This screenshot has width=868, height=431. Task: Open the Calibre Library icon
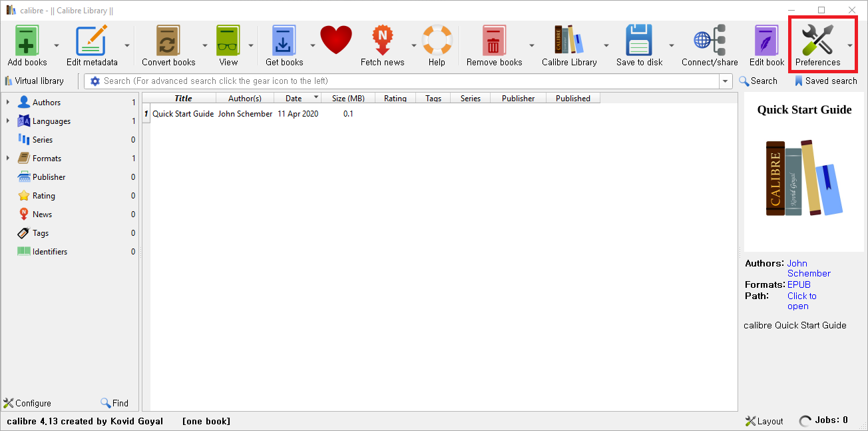pyautogui.click(x=569, y=41)
